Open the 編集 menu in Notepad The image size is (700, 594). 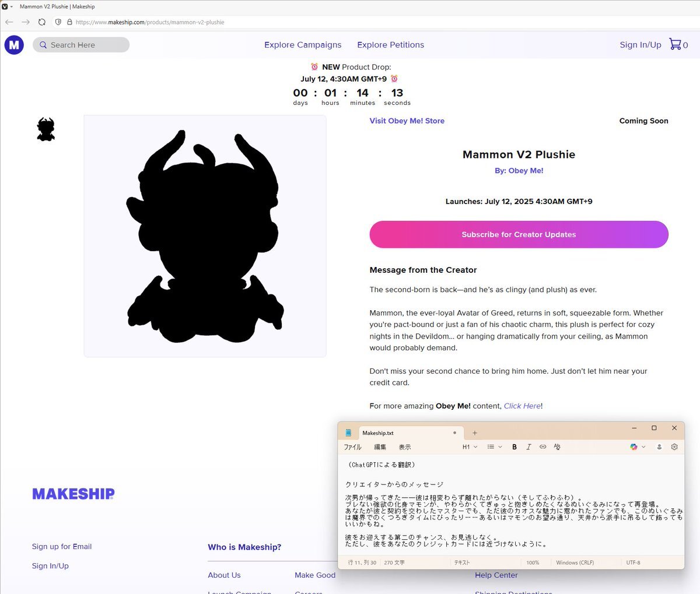click(380, 447)
